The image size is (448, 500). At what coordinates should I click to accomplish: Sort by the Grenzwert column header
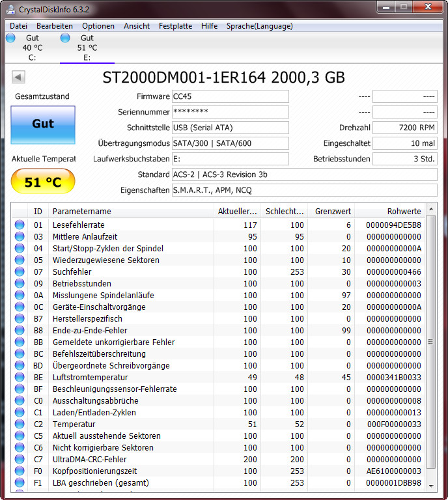[331, 211]
